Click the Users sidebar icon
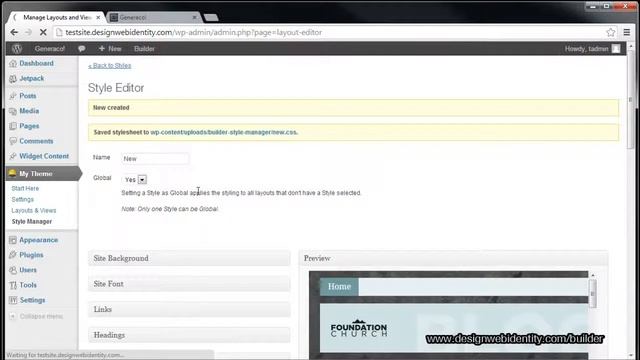Viewport: 640px width, 360px height. coord(13,270)
